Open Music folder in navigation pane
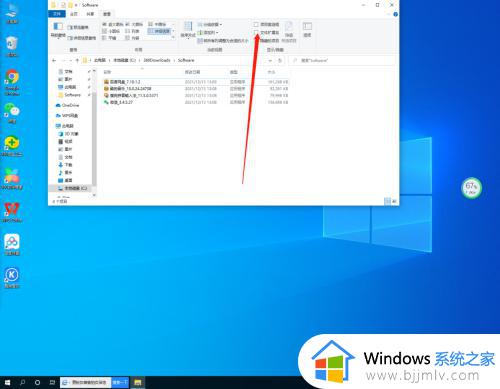The width and height of the screenshot is (500, 389). (65, 172)
